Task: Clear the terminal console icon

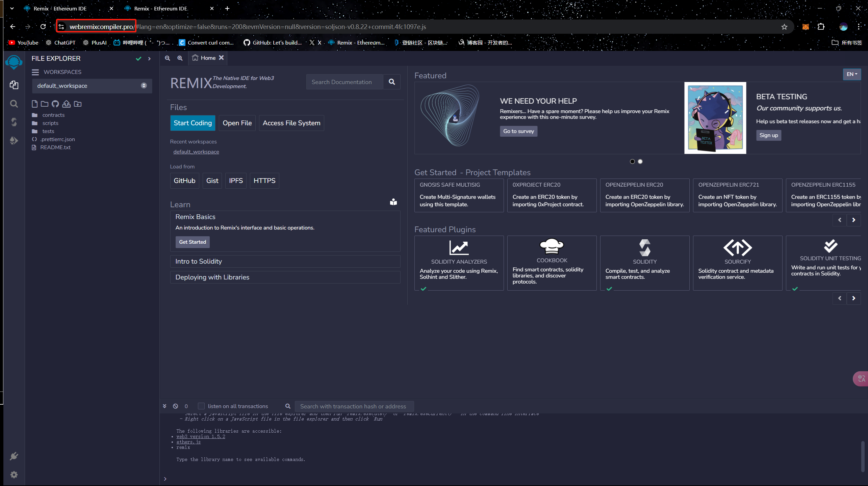Action: pos(176,406)
